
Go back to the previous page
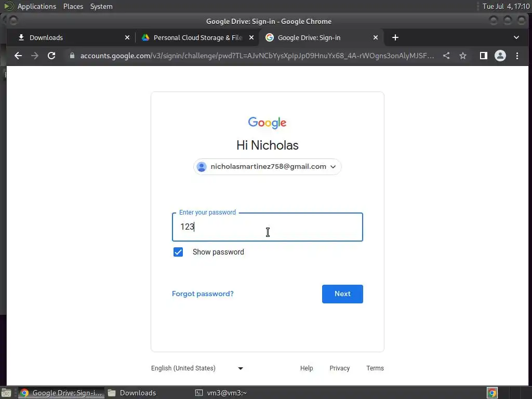click(18, 56)
